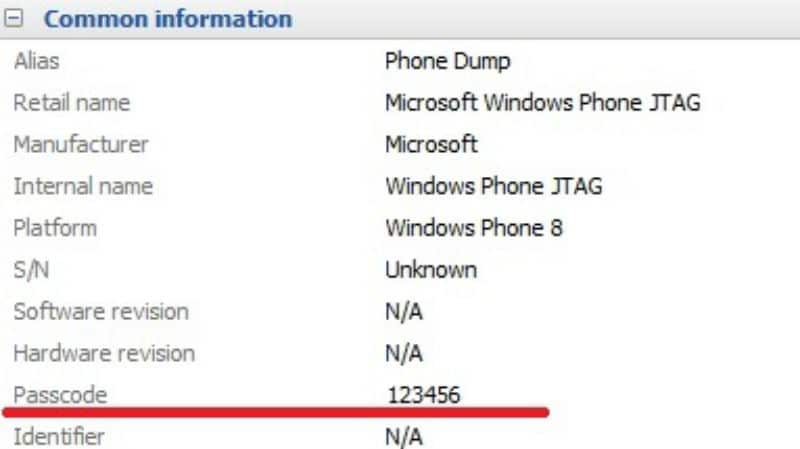Viewport: 800px width, 449px height.
Task: Select the Internal name label
Action: click(82, 186)
